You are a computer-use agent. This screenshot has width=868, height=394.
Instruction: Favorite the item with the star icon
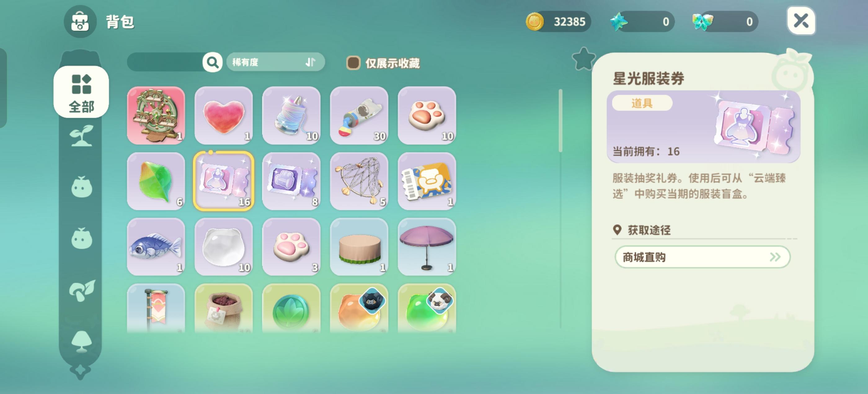pos(583,59)
